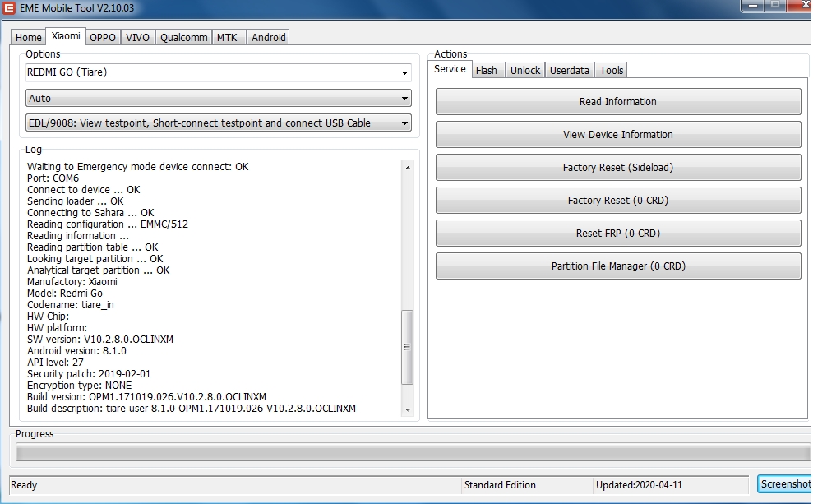Click 'Android version: 8.1.0' log line
The width and height of the screenshot is (827, 504).
tap(76, 351)
